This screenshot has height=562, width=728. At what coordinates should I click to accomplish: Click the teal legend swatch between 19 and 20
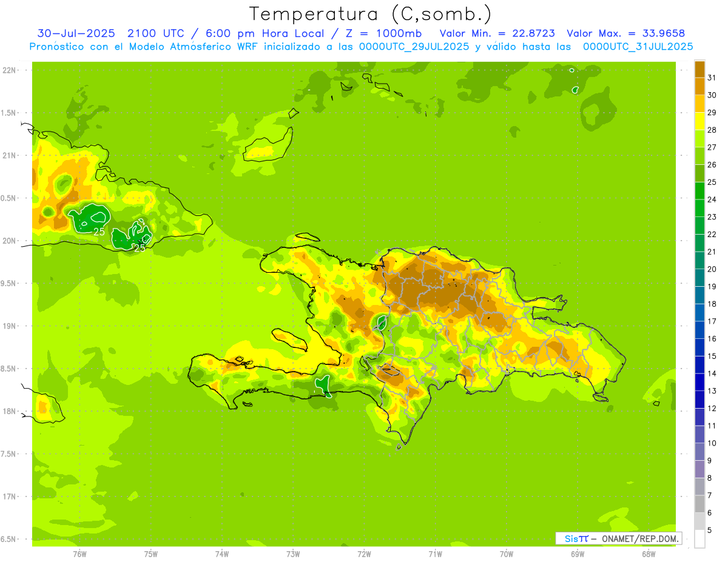tap(699, 278)
